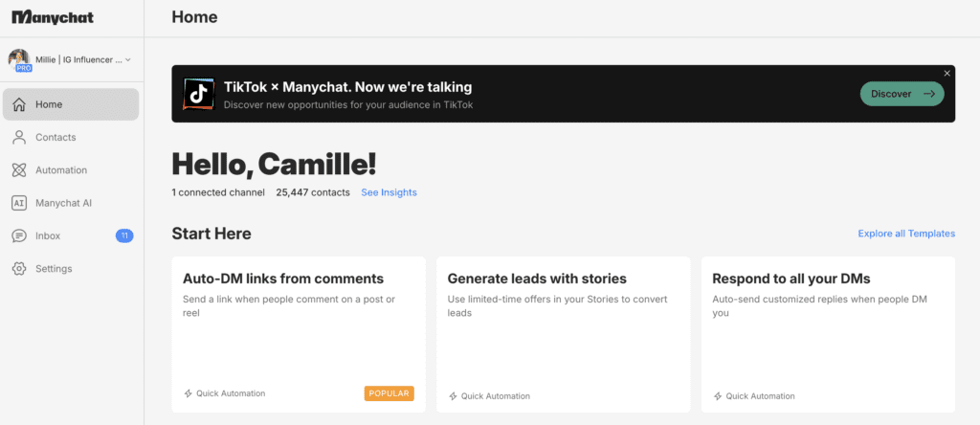Dismiss the TikTok banner
This screenshot has height=425, width=980.
click(947, 74)
